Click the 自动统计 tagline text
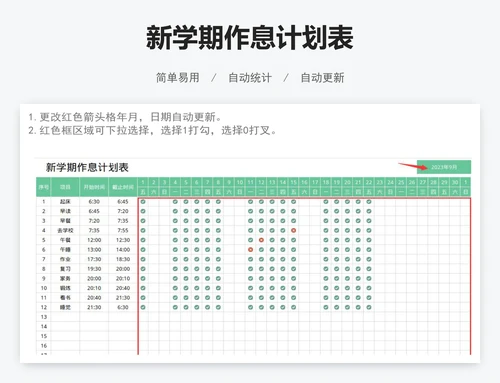 pyautogui.click(x=250, y=78)
